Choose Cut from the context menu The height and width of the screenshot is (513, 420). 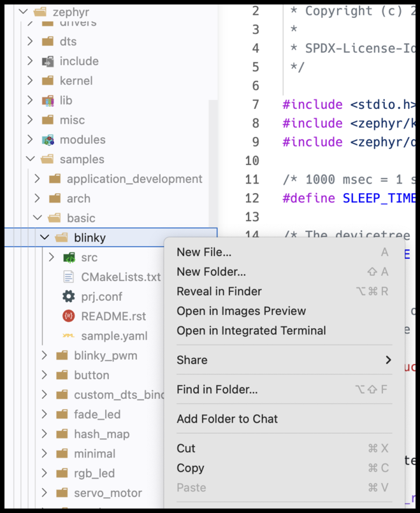pos(284,449)
